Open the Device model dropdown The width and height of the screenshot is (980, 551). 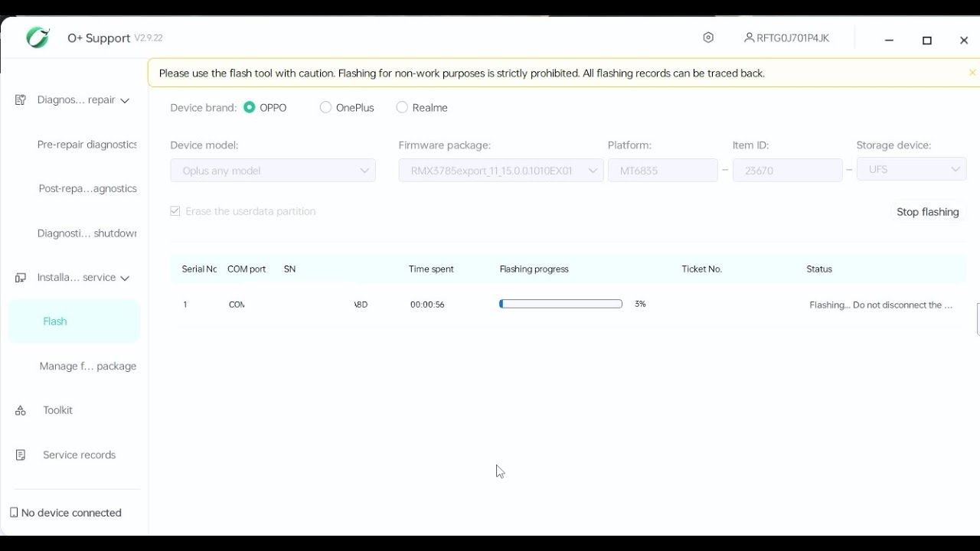(x=273, y=170)
